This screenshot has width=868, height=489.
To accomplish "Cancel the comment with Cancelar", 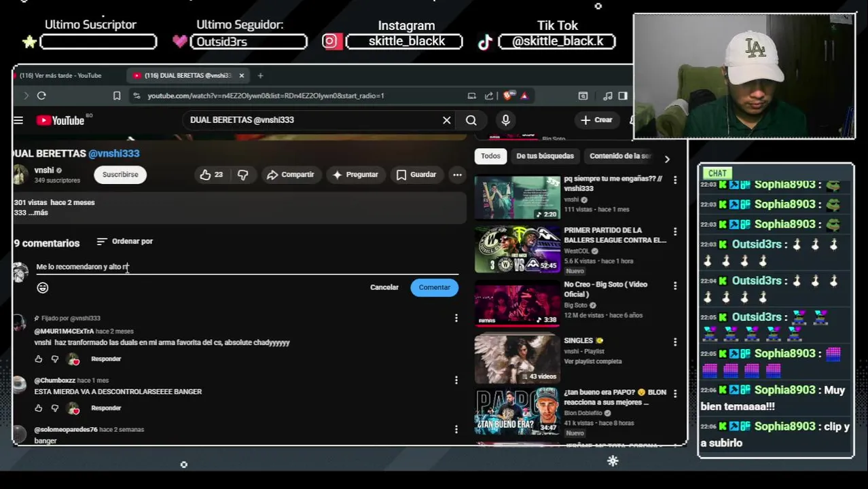I will [384, 287].
